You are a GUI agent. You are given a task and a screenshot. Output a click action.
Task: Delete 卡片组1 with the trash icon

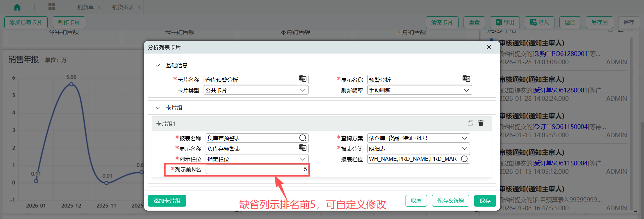click(481, 123)
